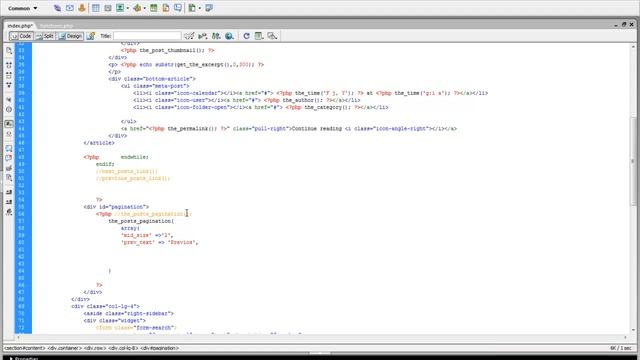
Task: Format Source Code in the coding toolbar
Action: coord(9,212)
